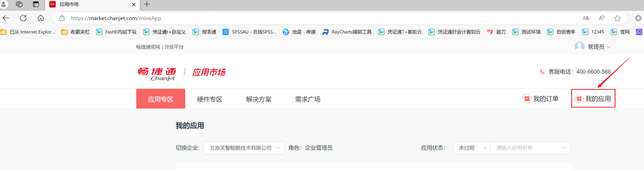Select the 硬件专区 tab

coord(210,99)
